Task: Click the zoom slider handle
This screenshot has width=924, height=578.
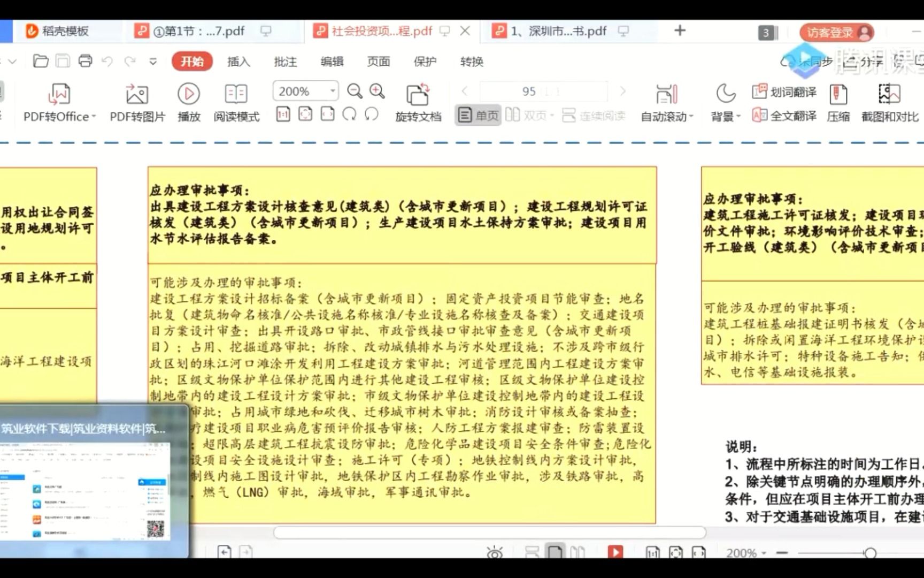Action: 871,553
